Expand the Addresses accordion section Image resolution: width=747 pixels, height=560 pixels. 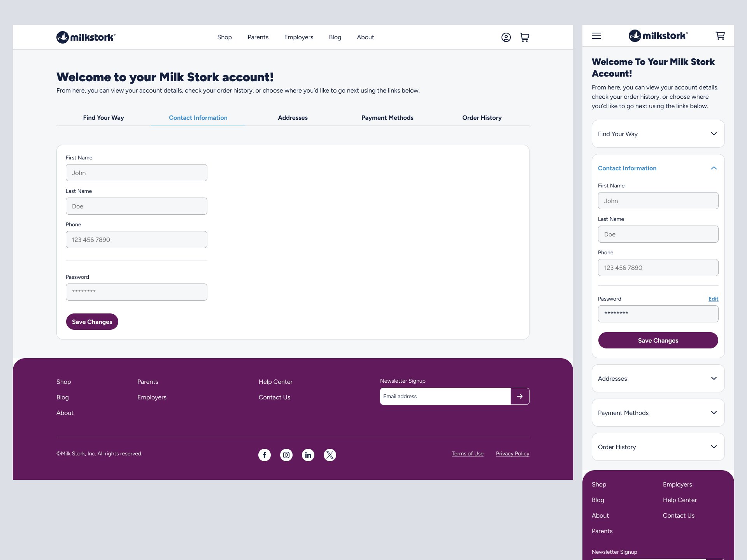point(658,378)
